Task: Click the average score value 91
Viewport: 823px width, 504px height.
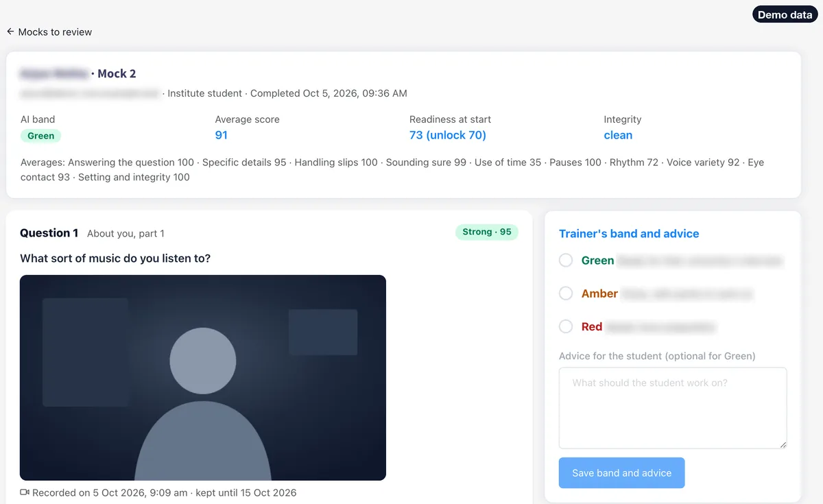Action: tap(221, 135)
